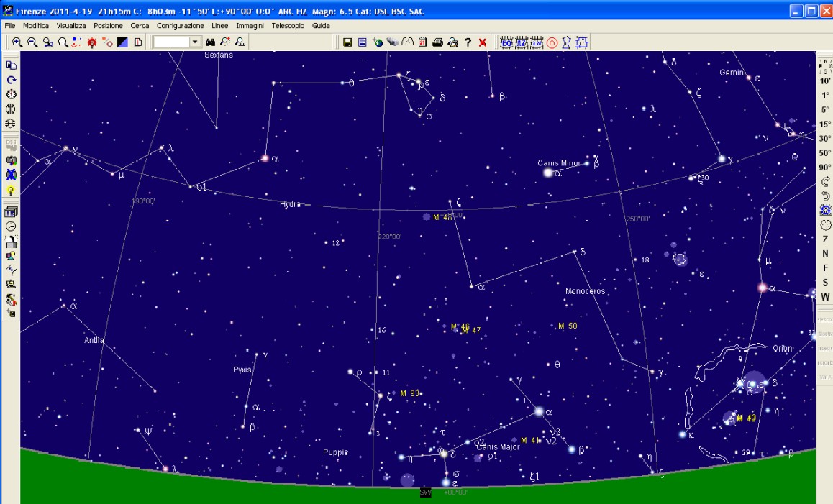Open the Visualizza menu
This screenshot has height=504, width=833.
pyautogui.click(x=71, y=25)
